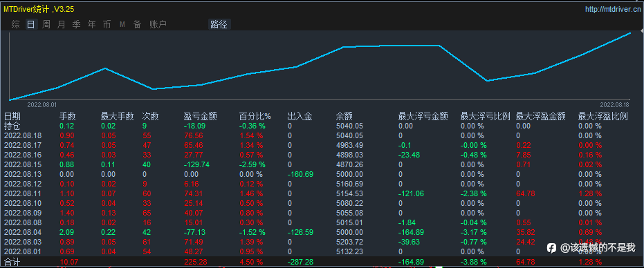
Task: Switch to the 账户 account tab
Action: pyautogui.click(x=158, y=25)
